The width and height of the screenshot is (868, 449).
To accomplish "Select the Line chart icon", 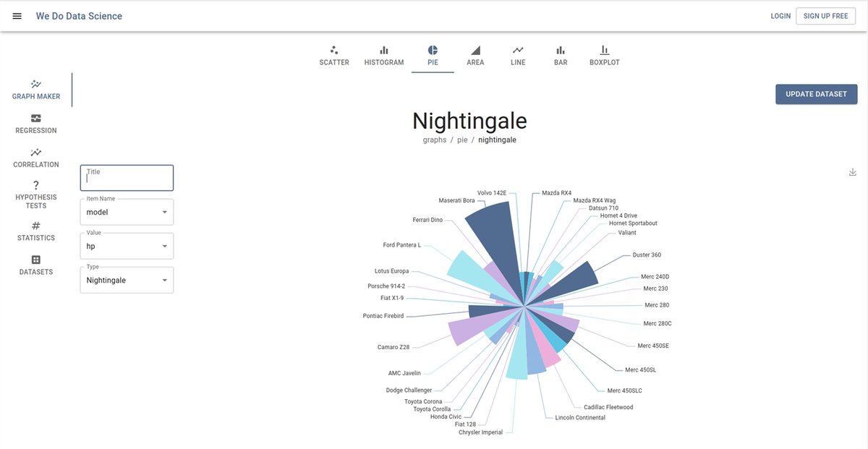I will (518, 51).
